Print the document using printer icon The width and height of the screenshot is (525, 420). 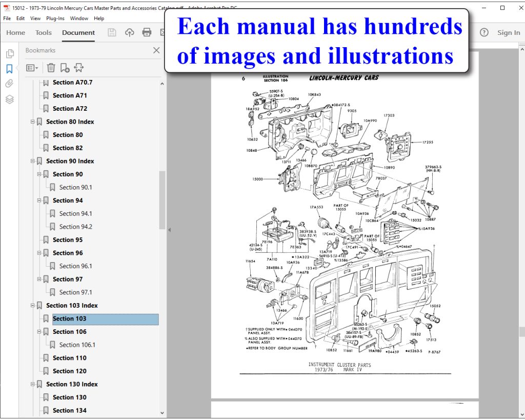[x=147, y=32]
